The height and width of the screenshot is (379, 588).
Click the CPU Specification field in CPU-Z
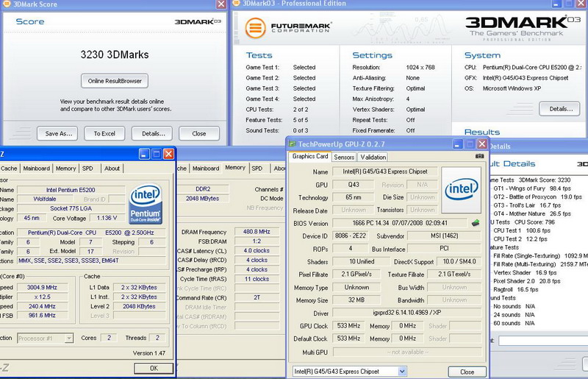click(x=90, y=233)
